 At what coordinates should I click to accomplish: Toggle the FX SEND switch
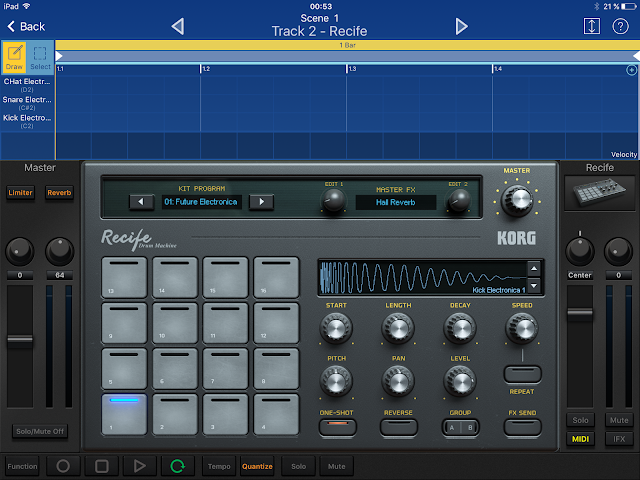(x=522, y=427)
